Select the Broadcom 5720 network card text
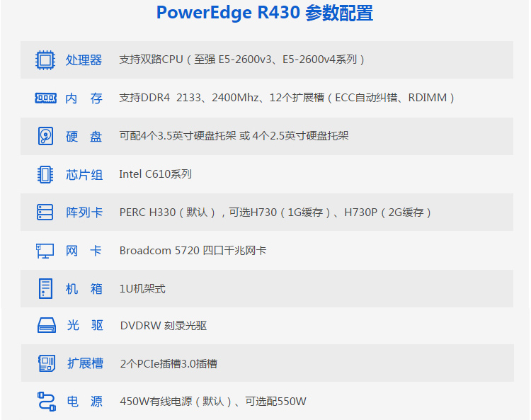Viewport: 531px width, 420px height. [193, 251]
